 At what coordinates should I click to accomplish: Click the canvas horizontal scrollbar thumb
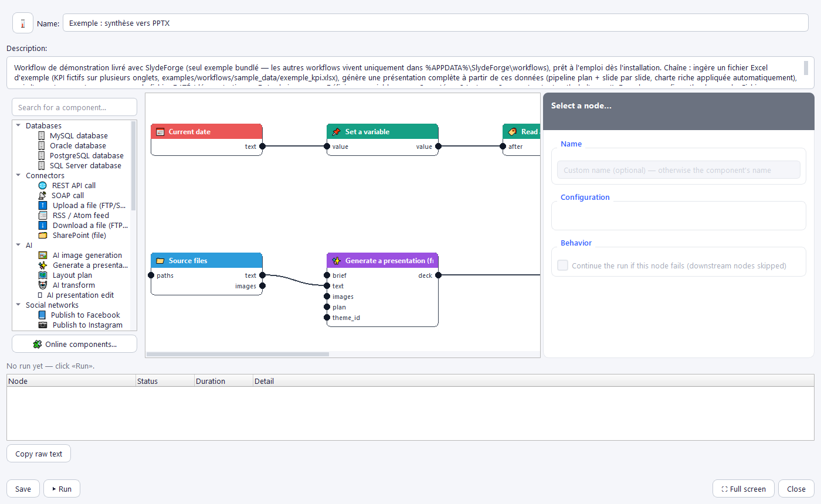238,354
